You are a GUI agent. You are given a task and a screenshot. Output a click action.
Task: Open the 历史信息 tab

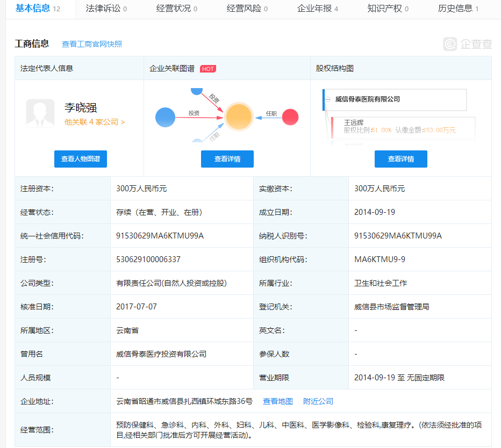click(x=458, y=9)
